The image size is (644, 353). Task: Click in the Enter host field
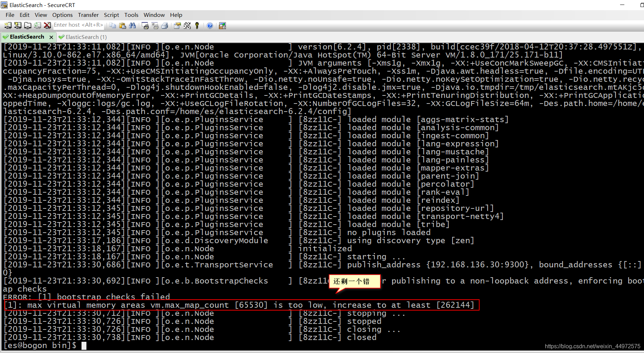78,25
